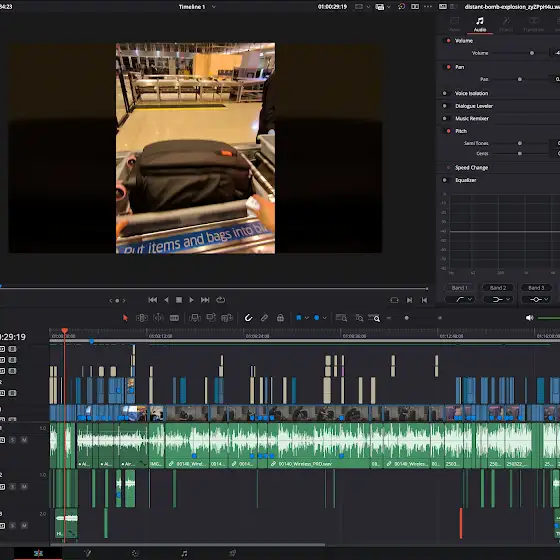This screenshot has width=560, height=560.
Task: Click the 00140_Wireless_PRO.wav audio clip
Action: (319, 445)
